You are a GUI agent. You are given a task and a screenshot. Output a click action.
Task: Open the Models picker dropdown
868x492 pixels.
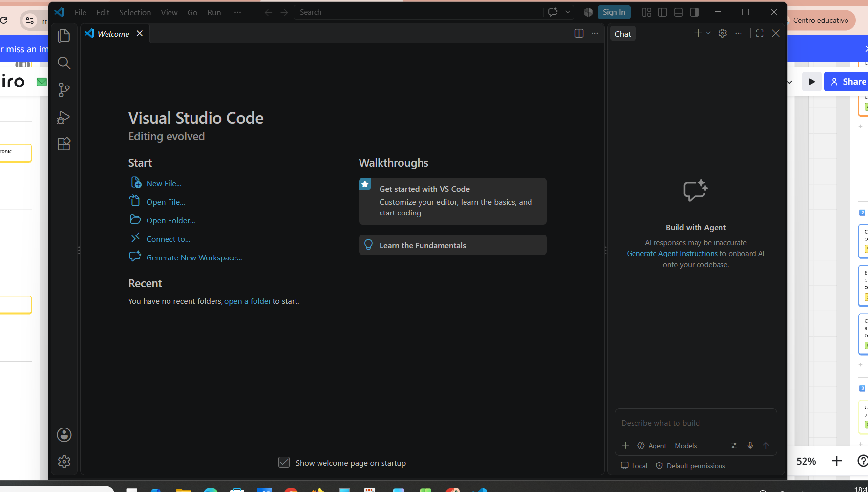[x=685, y=446]
